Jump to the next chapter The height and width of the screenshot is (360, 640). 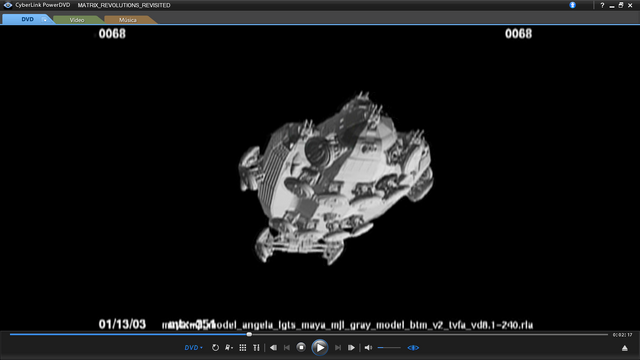[338, 348]
